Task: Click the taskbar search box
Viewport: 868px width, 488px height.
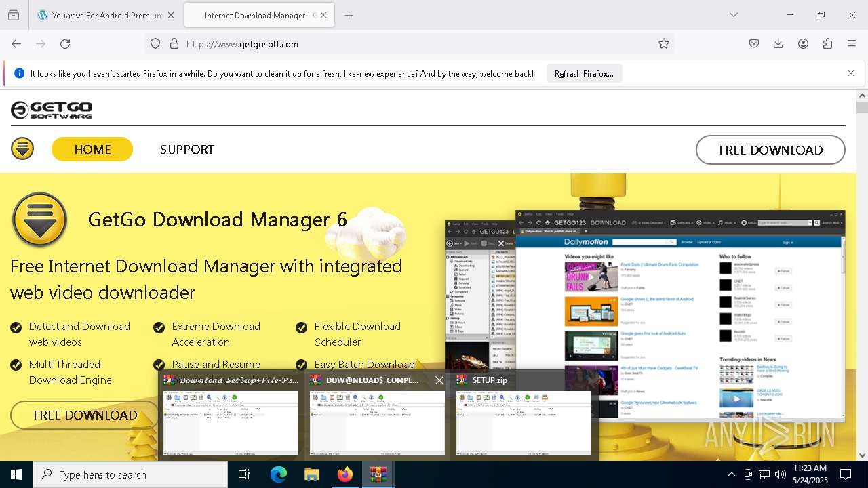Action: pos(130,474)
